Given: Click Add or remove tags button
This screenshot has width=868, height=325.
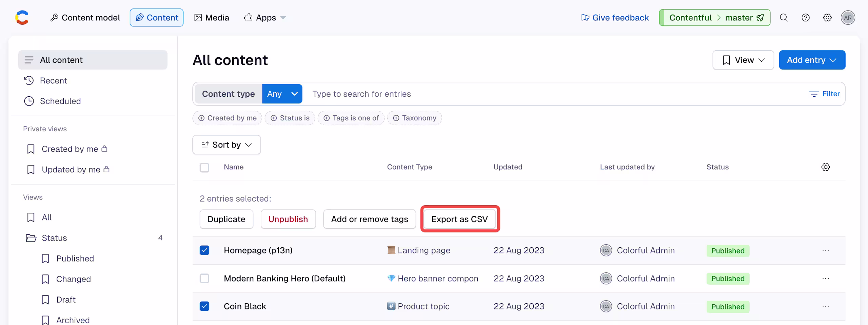Looking at the screenshot, I should (370, 219).
